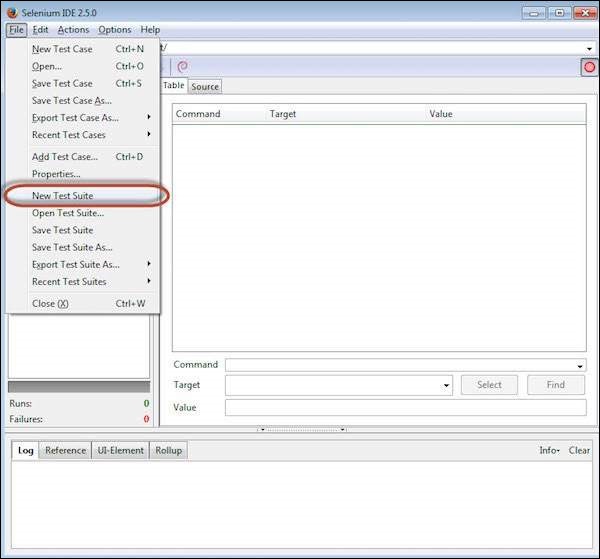This screenshot has height=559, width=600.
Task: Click the Target column header
Action: coord(346,114)
